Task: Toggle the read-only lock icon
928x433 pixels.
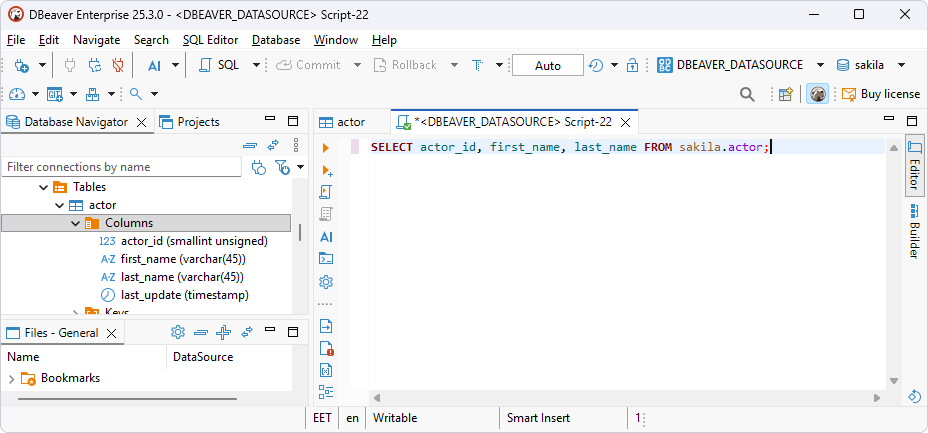Action: [x=633, y=65]
